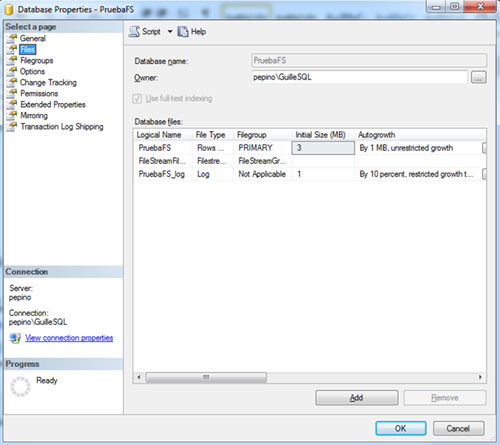Select the General page icon

pos(12,38)
